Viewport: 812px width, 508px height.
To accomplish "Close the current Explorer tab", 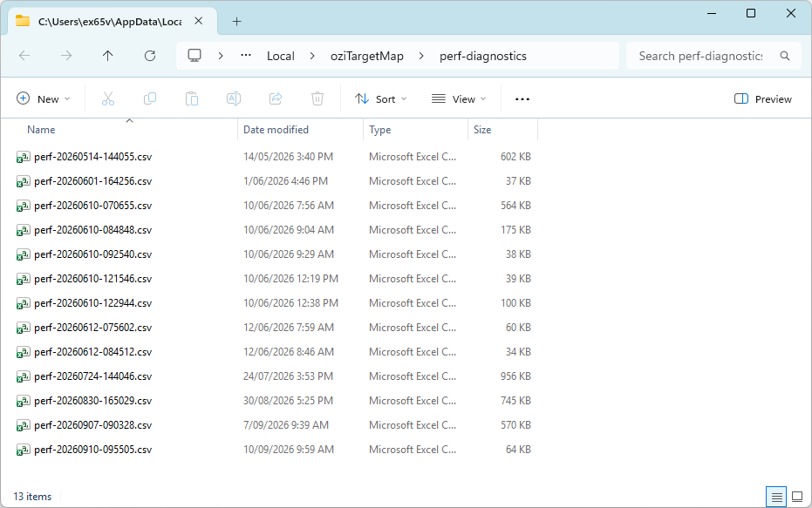I will (198, 21).
